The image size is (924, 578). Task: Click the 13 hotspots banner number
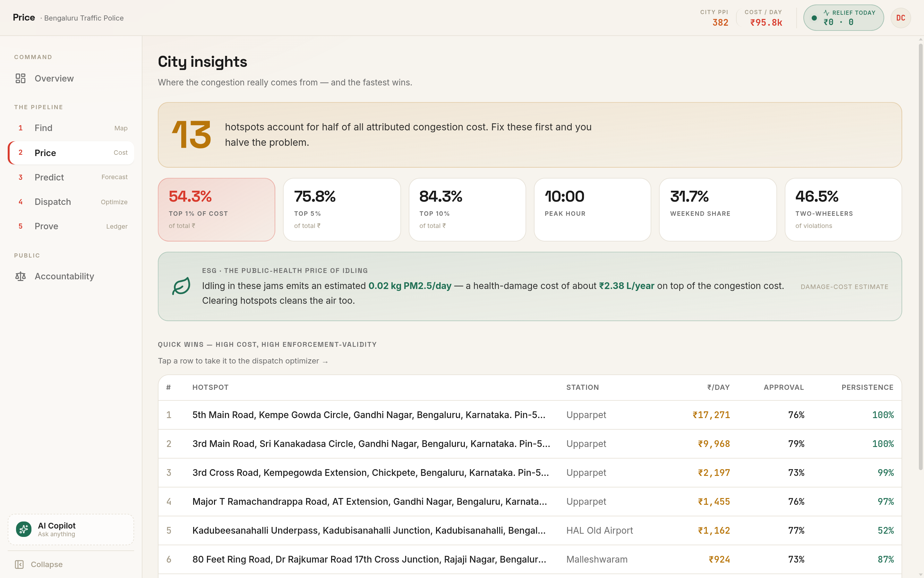pyautogui.click(x=191, y=135)
